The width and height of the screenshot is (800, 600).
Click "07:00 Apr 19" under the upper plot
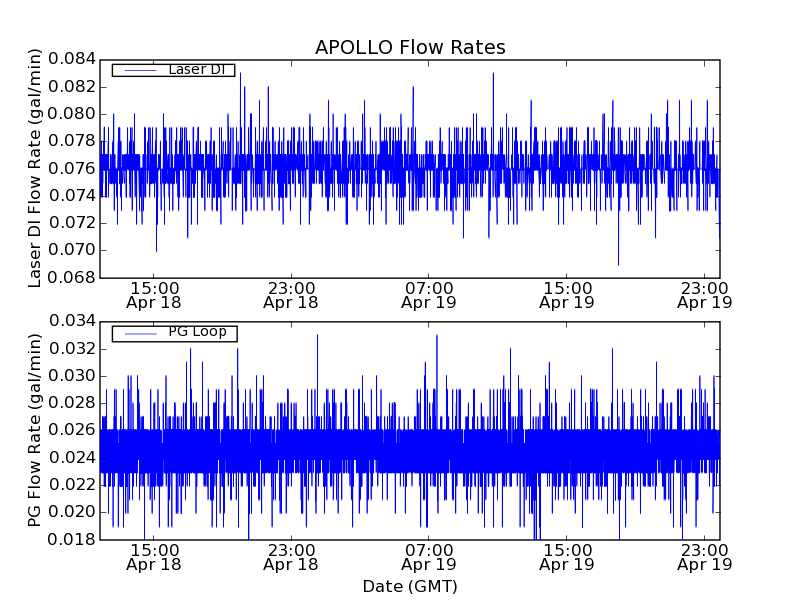click(x=429, y=294)
